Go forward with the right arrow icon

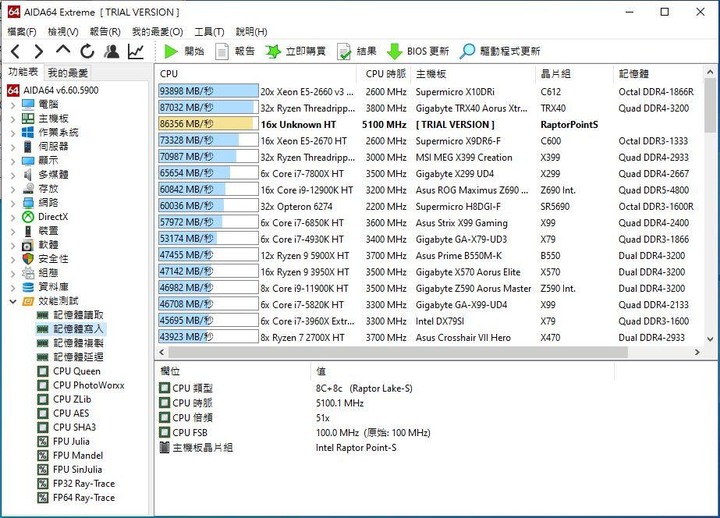point(39,51)
